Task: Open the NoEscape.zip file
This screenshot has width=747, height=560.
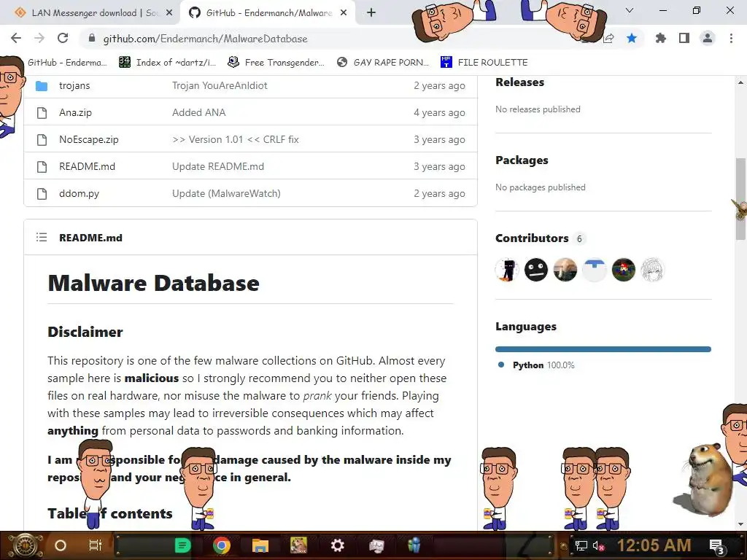Action: [x=88, y=139]
